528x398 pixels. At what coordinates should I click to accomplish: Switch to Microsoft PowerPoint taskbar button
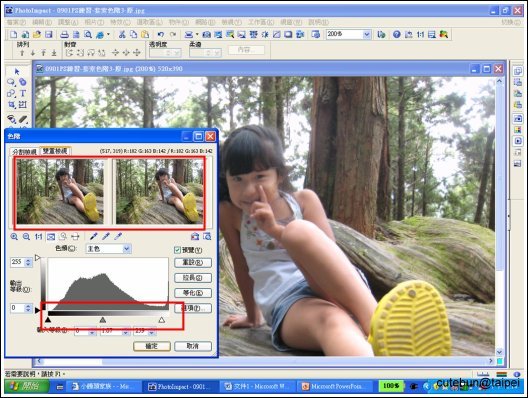[335, 387]
